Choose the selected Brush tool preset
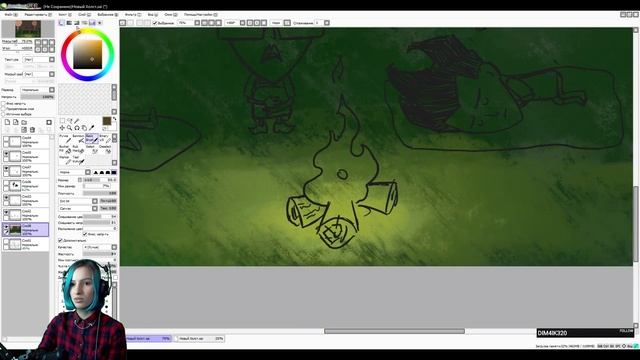 pos(91,138)
